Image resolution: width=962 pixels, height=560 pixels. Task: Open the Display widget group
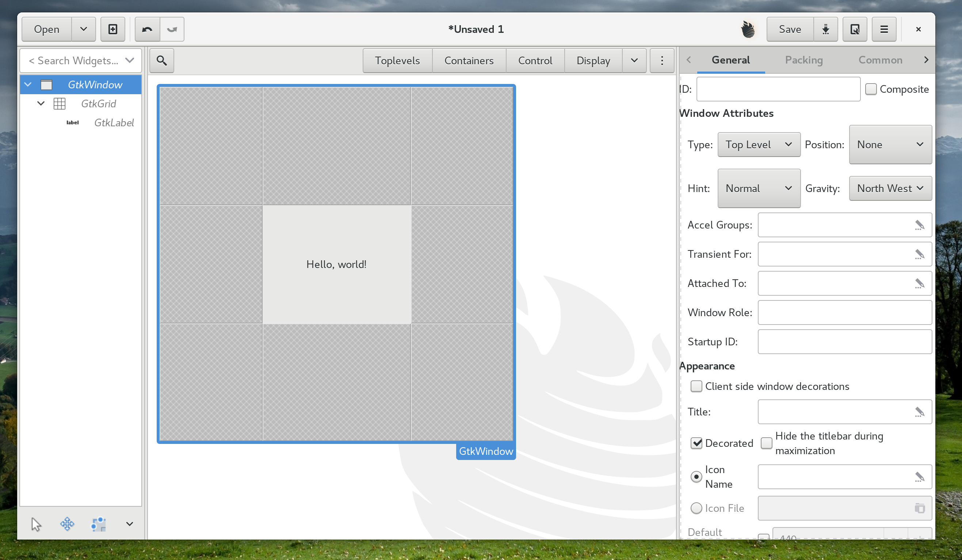593,60
